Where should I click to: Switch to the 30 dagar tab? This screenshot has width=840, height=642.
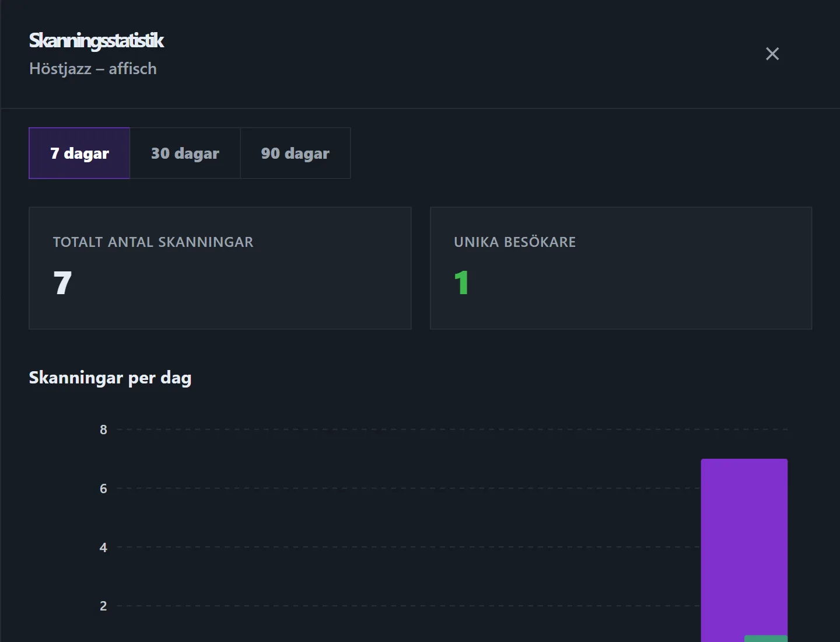185,153
